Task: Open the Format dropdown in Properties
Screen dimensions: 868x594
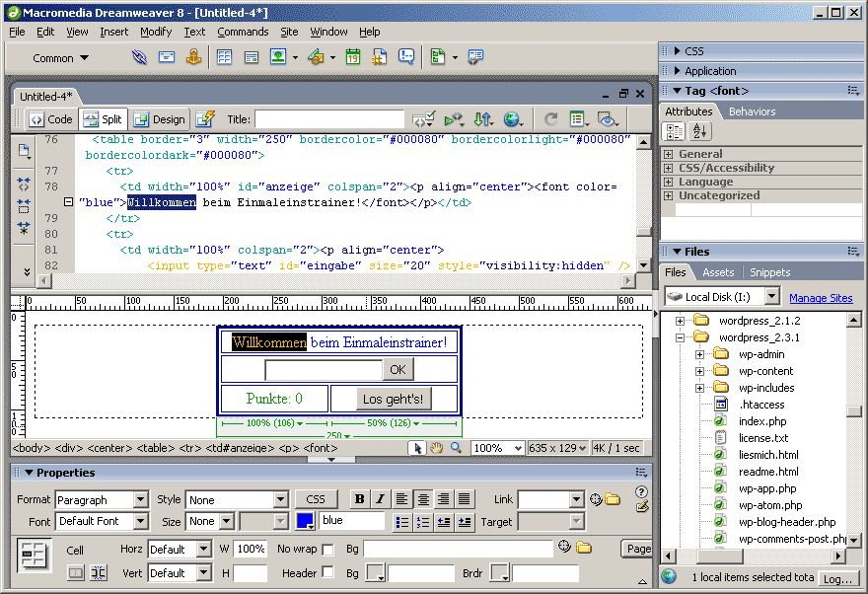Action: tap(139, 499)
